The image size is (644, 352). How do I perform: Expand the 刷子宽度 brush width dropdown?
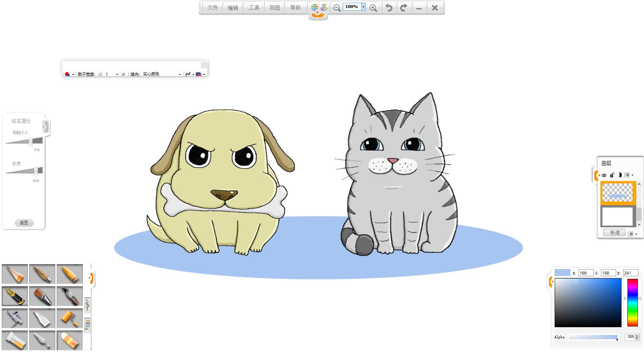pos(117,74)
